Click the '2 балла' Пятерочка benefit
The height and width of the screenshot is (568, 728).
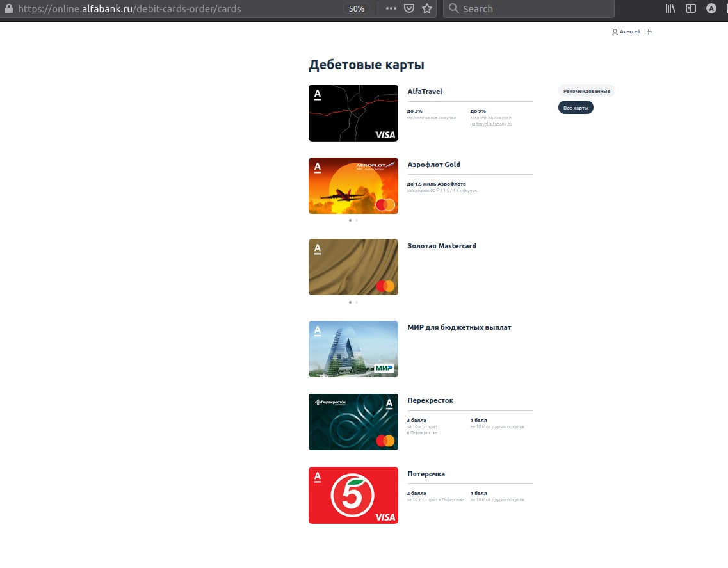(x=416, y=493)
